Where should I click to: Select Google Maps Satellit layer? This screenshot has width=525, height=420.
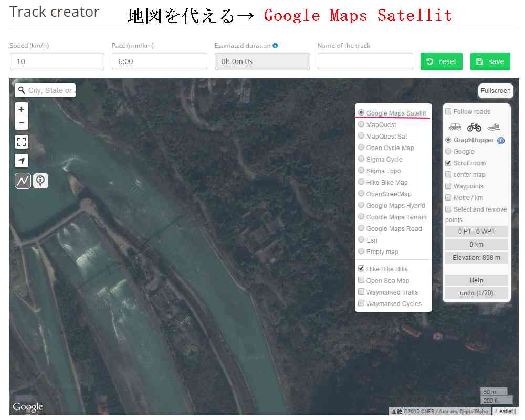pos(361,112)
